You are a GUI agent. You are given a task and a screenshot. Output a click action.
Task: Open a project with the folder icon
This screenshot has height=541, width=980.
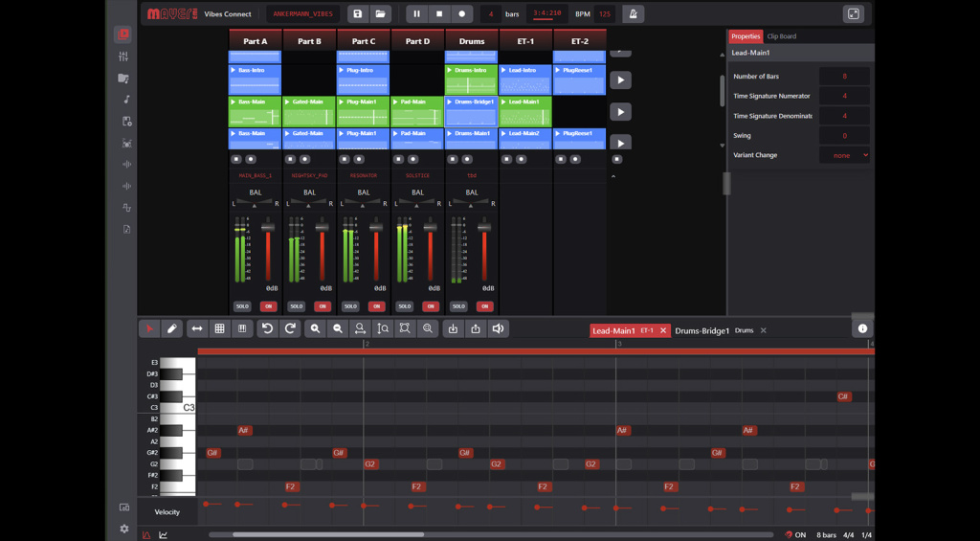(380, 13)
